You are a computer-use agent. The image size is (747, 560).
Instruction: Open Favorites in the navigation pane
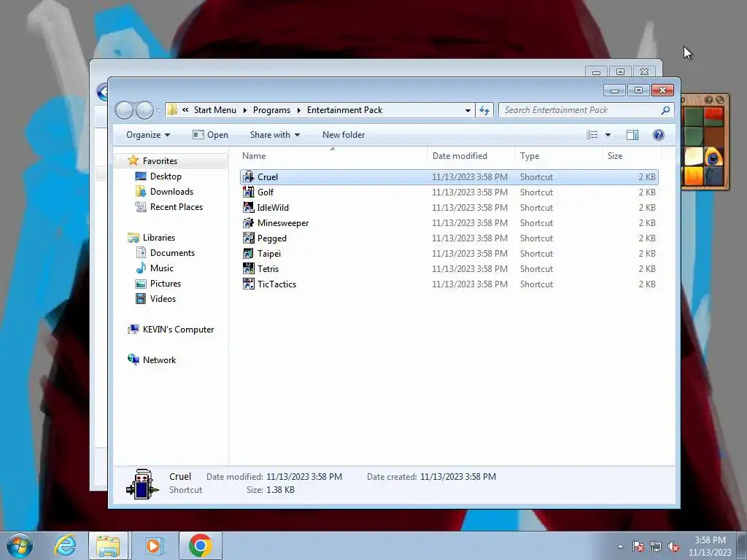coord(160,161)
